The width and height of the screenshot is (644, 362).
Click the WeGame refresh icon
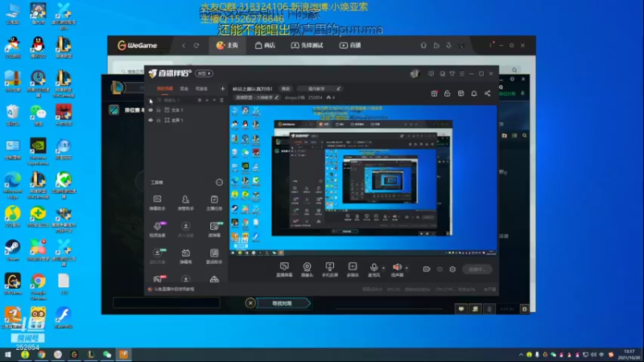(196, 46)
